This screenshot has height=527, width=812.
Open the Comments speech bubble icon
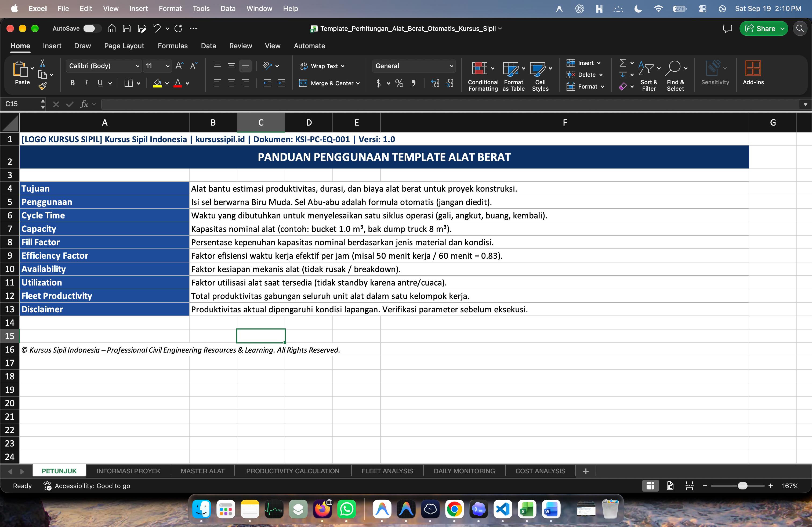click(727, 29)
